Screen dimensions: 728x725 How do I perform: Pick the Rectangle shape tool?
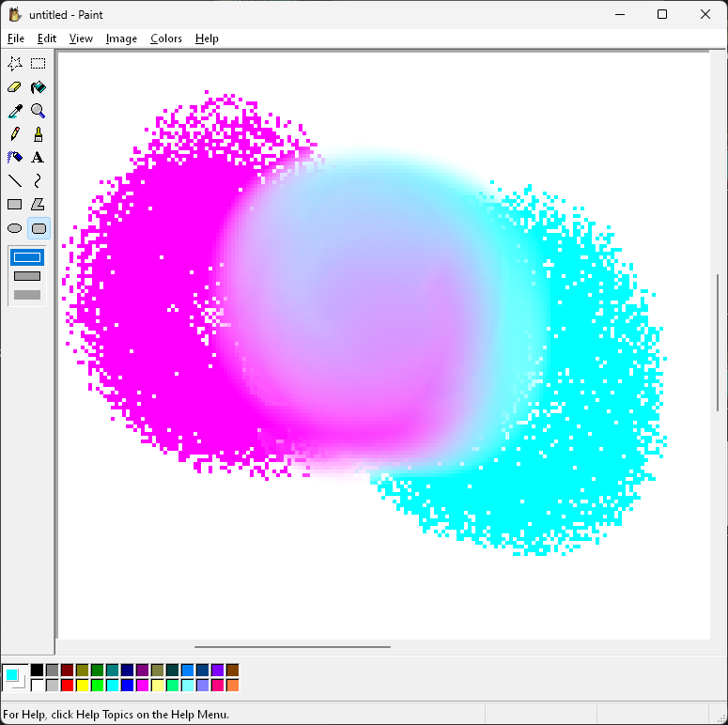(15, 204)
